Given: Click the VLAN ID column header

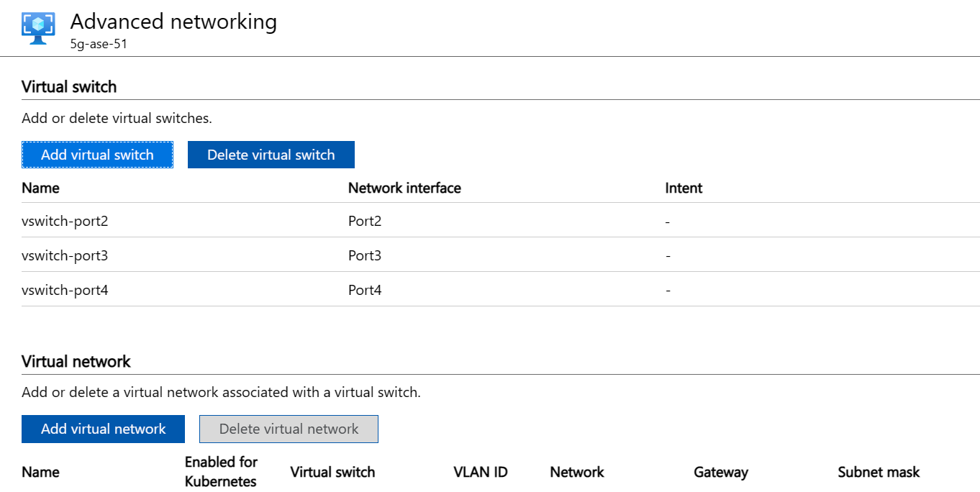Looking at the screenshot, I should pos(480,472).
